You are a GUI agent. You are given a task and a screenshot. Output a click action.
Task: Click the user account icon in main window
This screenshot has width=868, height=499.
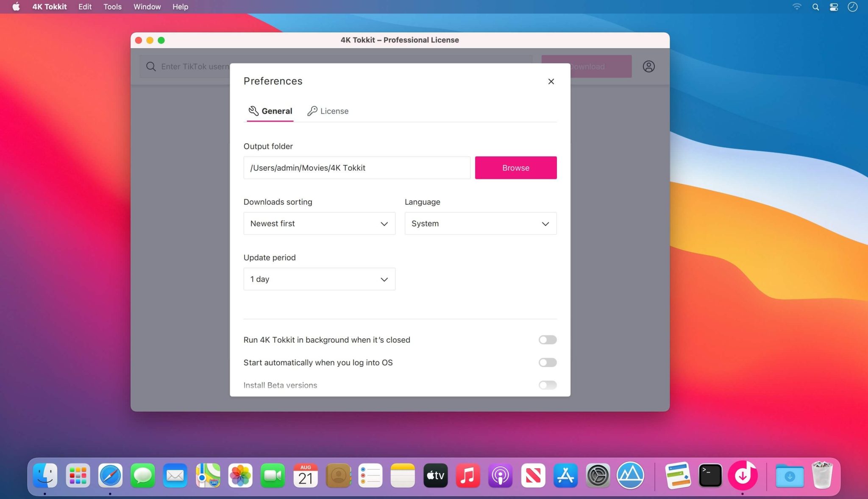pos(648,66)
